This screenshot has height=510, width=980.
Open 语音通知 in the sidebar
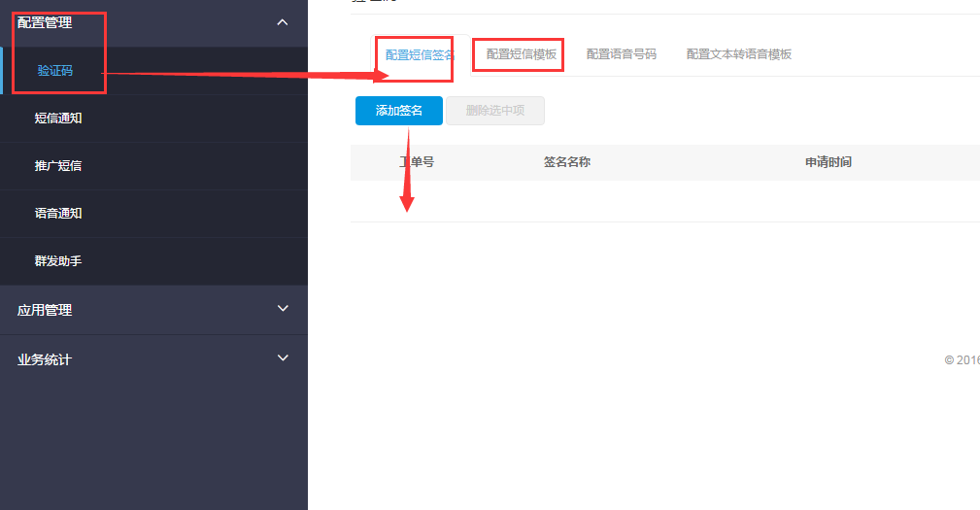[x=58, y=214]
